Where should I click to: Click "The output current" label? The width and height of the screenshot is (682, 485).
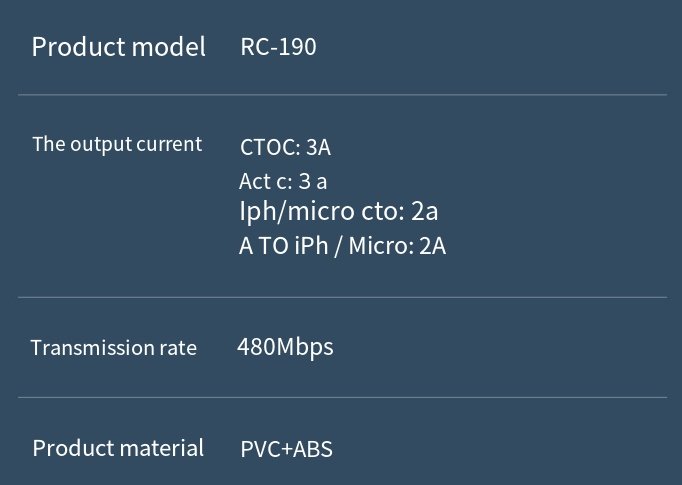click(117, 144)
